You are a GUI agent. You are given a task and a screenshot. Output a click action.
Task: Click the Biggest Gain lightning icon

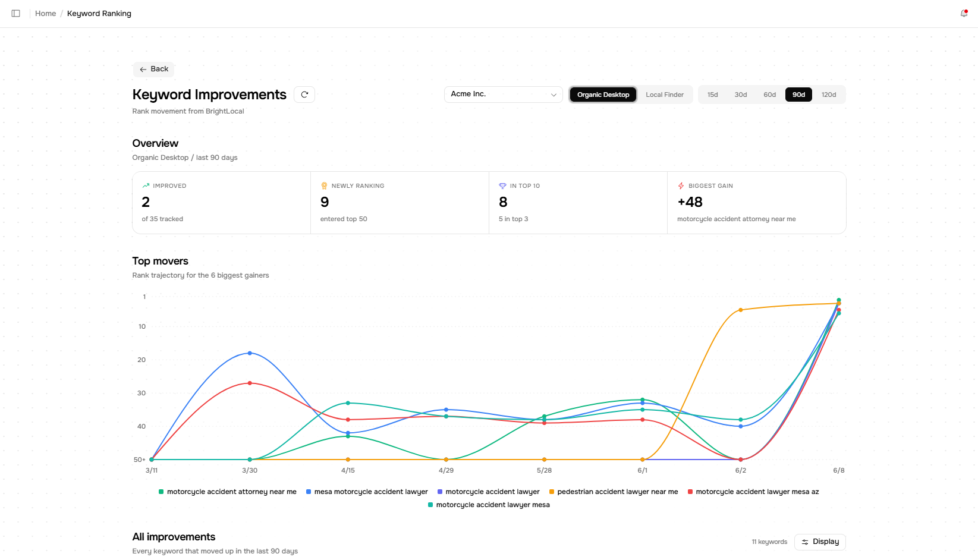pyautogui.click(x=681, y=185)
